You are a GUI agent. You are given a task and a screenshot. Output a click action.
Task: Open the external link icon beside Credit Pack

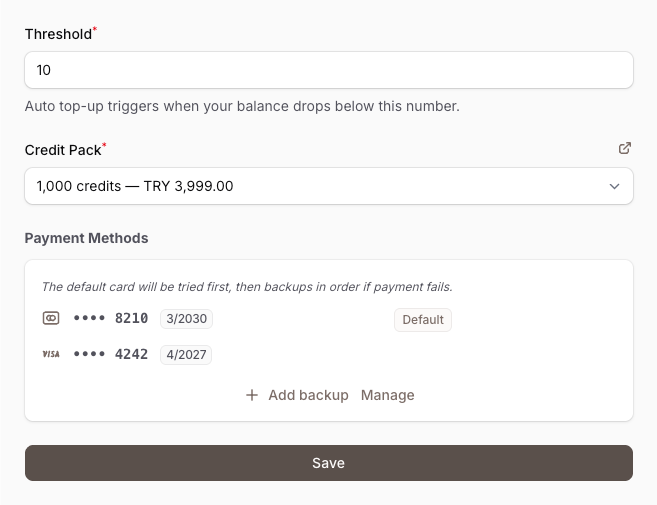click(x=625, y=148)
